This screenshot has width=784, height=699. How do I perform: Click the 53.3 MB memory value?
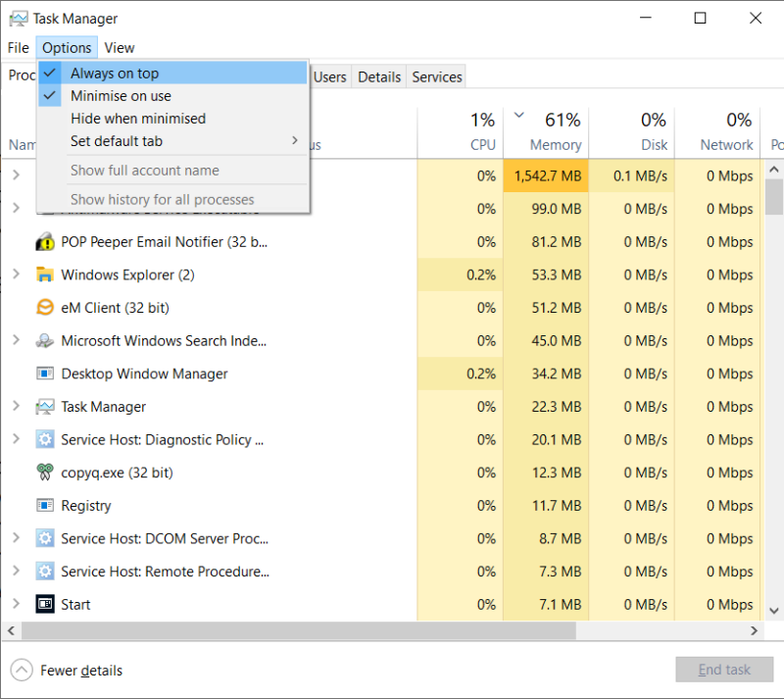[x=556, y=275]
